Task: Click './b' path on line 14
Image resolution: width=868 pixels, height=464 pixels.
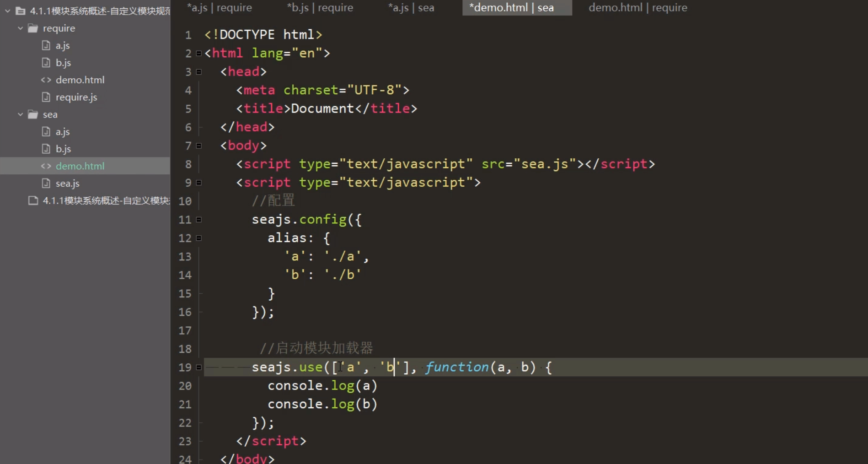Action: (343, 275)
